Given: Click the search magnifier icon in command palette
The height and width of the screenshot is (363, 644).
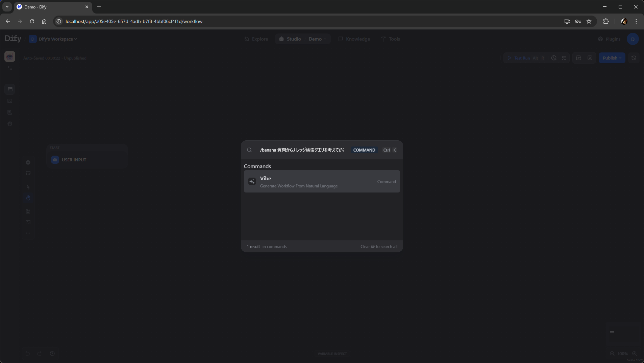Looking at the screenshot, I should pos(249,150).
